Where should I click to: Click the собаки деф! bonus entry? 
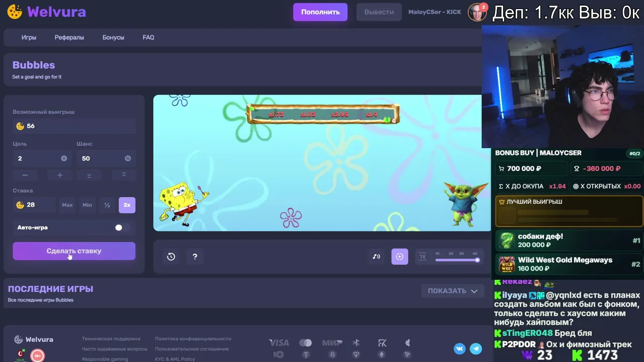569,241
